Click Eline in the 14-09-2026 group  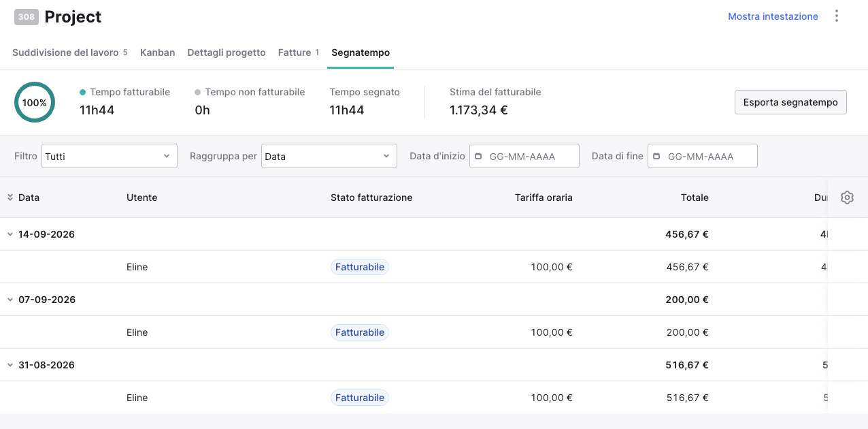pyautogui.click(x=137, y=267)
